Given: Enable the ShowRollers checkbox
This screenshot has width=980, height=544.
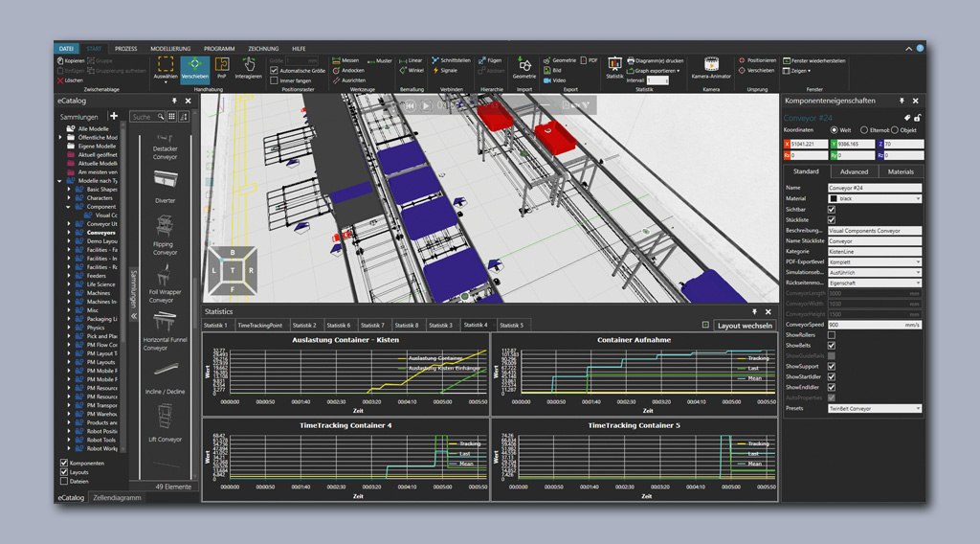Looking at the screenshot, I should pyautogui.click(x=831, y=335).
